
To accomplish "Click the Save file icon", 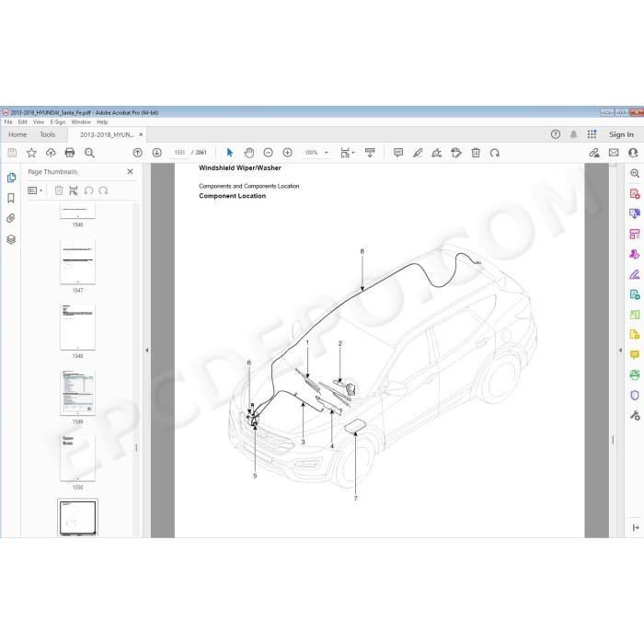I will click(12, 153).
